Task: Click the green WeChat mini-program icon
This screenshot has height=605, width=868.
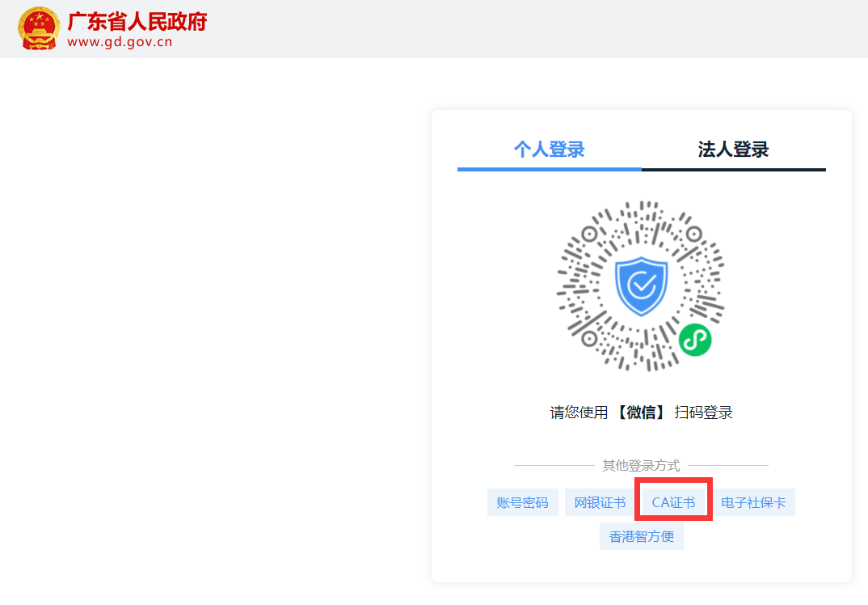Action: (x=694, y=341)
